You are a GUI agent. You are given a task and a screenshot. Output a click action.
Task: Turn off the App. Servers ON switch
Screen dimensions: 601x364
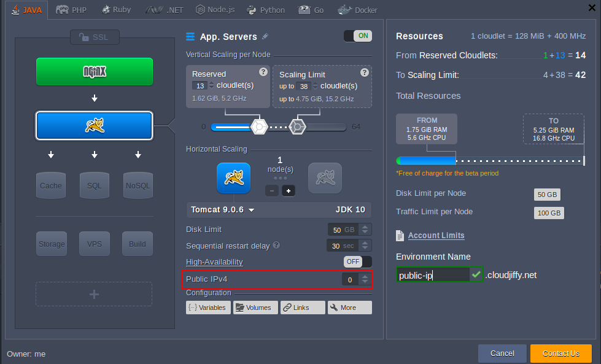tap(358, 36)
